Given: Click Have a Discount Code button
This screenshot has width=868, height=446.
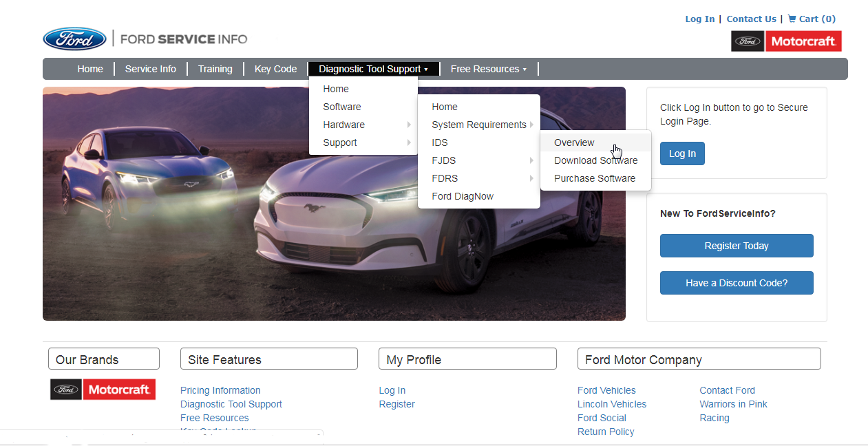Looking at the screenshot, I should [736, 283].
